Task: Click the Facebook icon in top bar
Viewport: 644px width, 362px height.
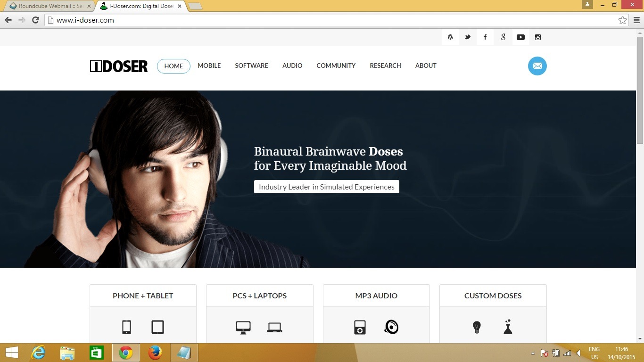Action: coord(485,37)
